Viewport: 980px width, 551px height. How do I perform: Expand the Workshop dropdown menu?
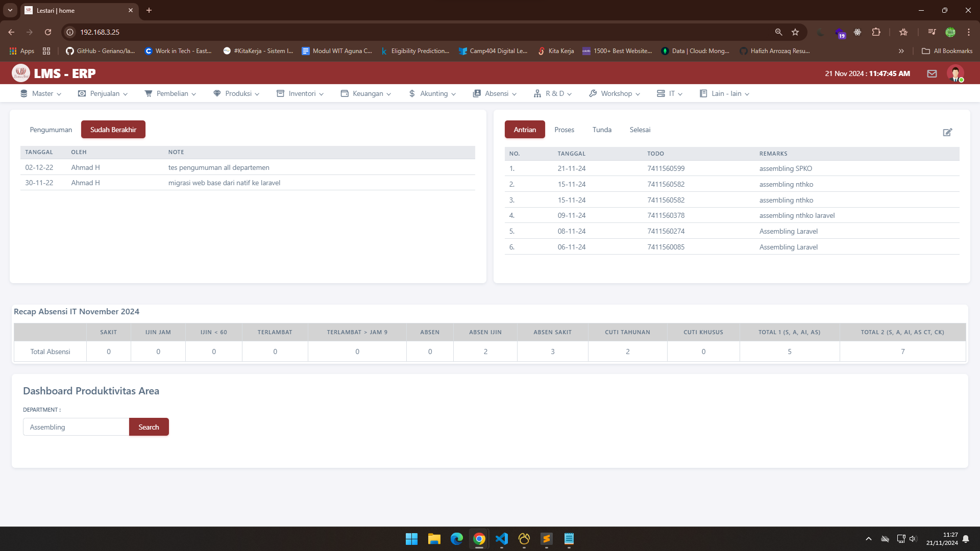[x=615, y=93]
